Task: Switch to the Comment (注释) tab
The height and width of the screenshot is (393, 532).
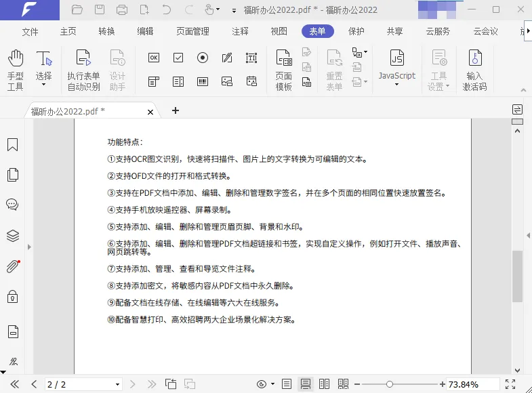Action: (x=240, y=32)
